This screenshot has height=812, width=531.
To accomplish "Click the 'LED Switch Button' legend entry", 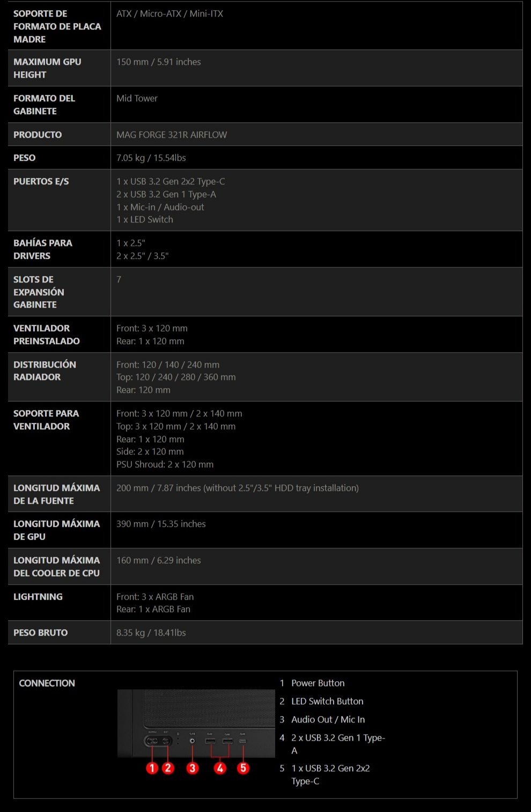I will pyautogui.click(x=327, y=702).
